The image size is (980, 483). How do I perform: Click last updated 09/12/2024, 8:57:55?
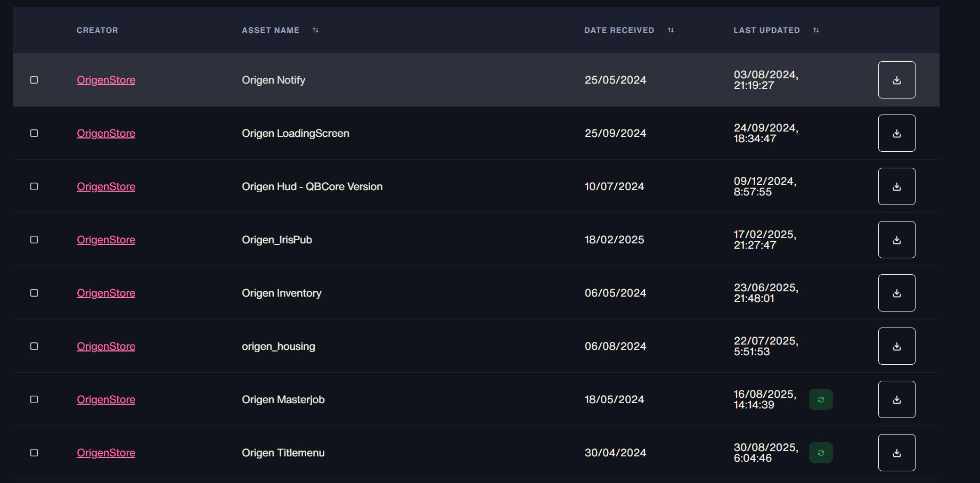[765, 186]
